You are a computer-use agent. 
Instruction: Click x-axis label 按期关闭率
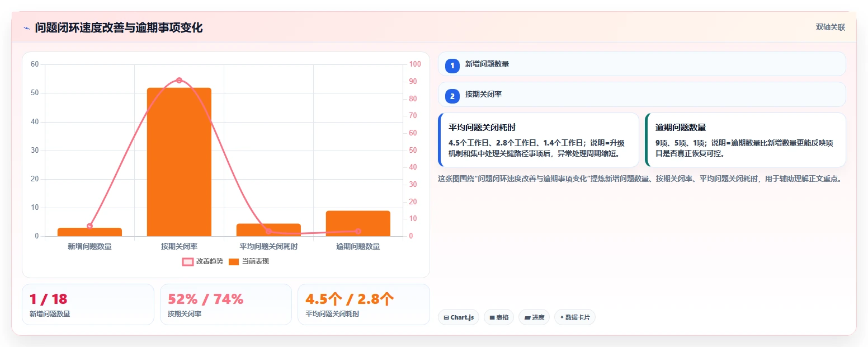click(x=179, y=246)
